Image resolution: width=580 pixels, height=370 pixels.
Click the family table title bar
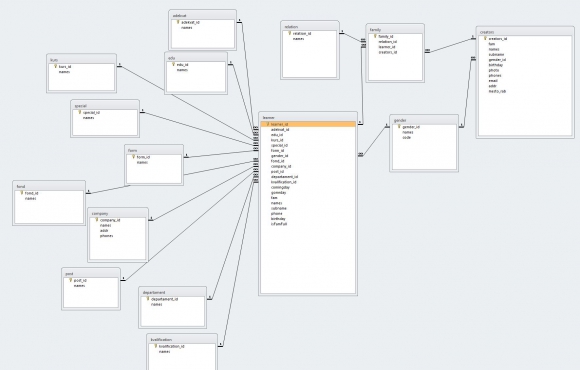coord(395,30)
